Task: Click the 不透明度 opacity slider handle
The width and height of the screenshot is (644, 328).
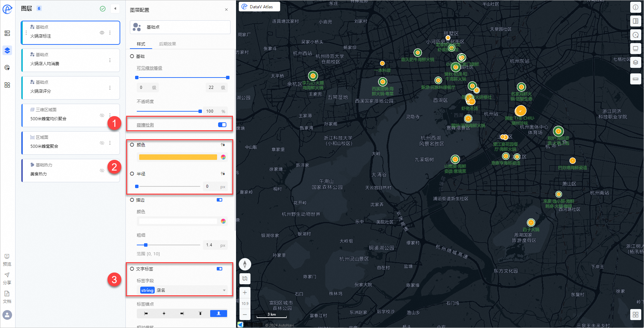Action: (200, 111)
